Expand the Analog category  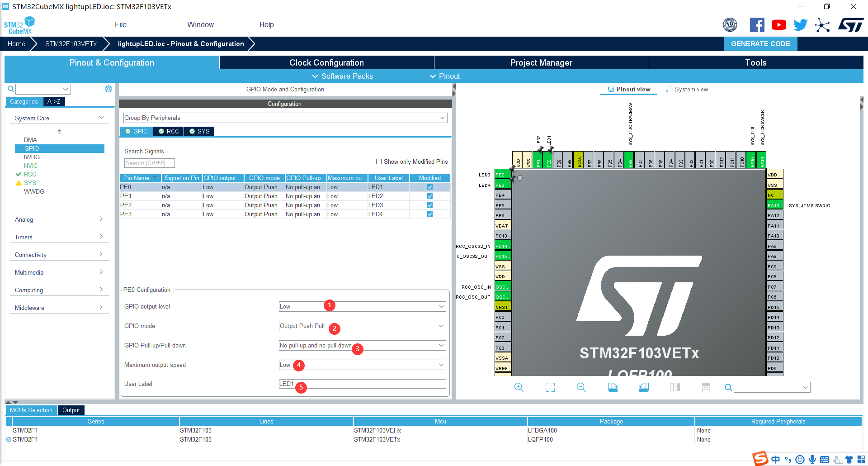point(59,219)
